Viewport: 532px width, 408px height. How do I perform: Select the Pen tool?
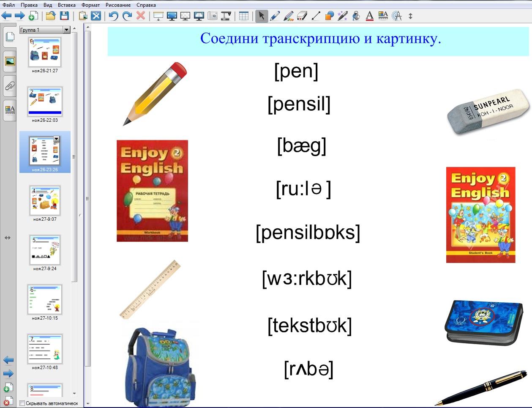point(275,16)
